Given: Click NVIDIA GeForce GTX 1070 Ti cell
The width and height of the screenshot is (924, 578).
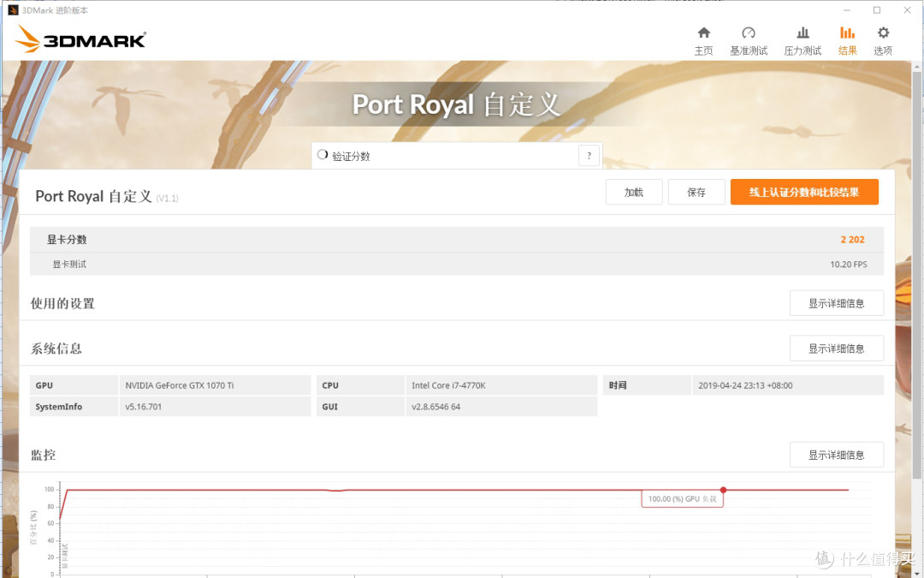Looking at the screenshot, I should pos(215,385).
